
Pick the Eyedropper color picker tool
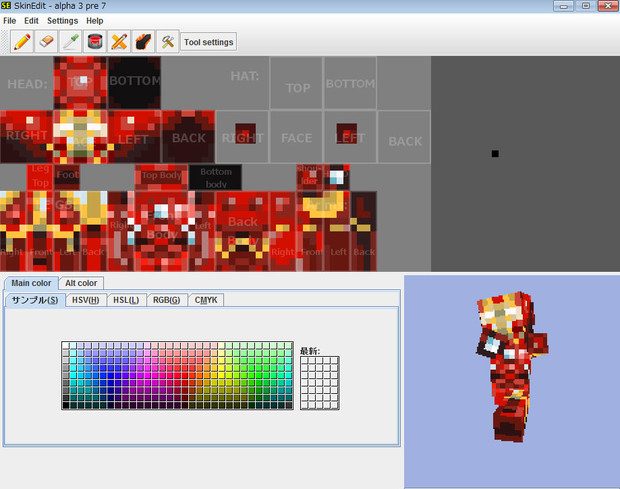click(x=71, y=42)
